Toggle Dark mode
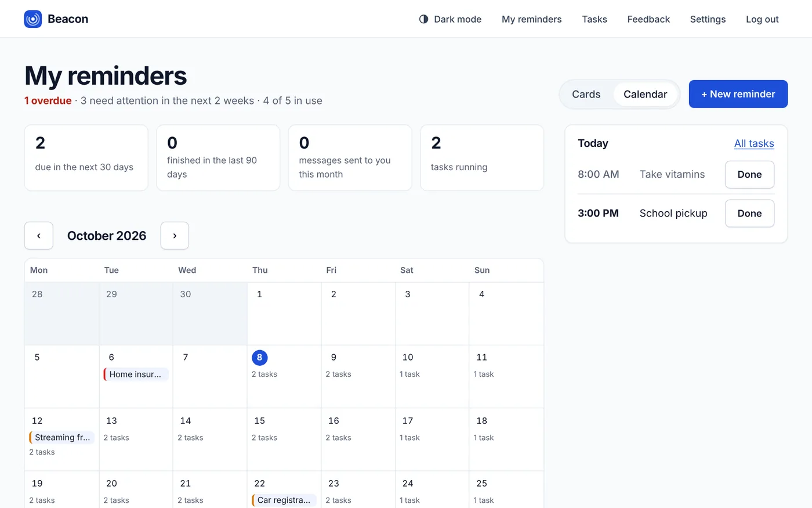 pos(450,19)
